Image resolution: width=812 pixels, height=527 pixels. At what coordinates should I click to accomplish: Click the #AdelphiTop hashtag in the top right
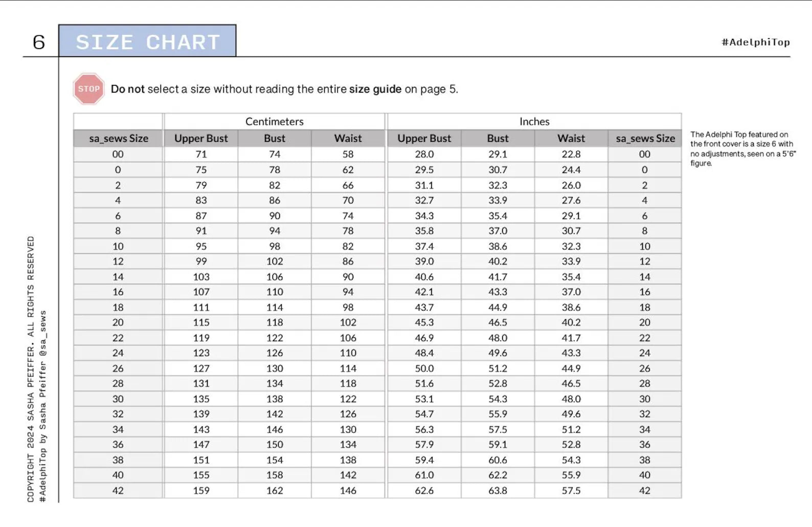point(755,42)
